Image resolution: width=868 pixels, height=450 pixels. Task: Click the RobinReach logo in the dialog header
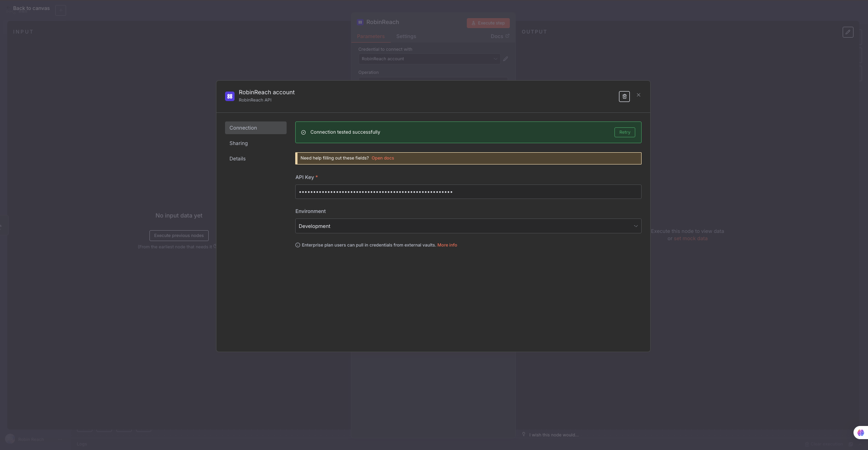click(x=230, y=96)
